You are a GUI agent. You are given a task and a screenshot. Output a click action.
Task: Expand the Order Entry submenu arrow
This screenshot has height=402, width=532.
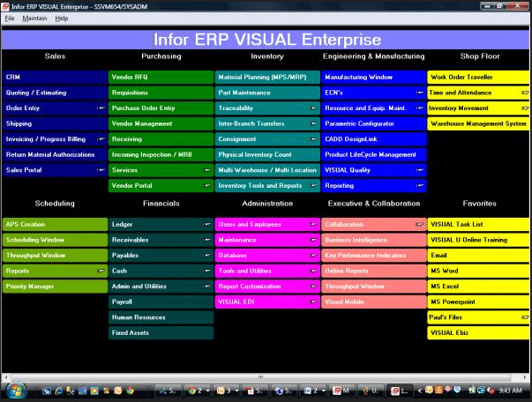(101, 108)
